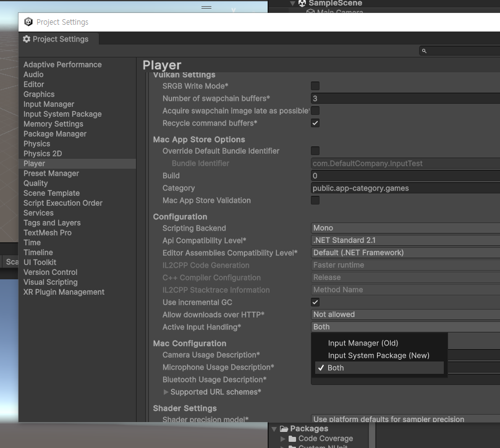The height and width of the screenshot is (448, 500).
Task: Click the Unity logo in Project Settings title bar
Action: coord(28,22)
